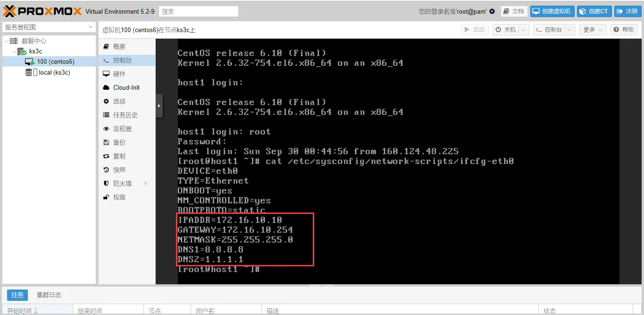Open the 任务历史 task history item
This screenshot has width=644, height=315.
(127, 115)
